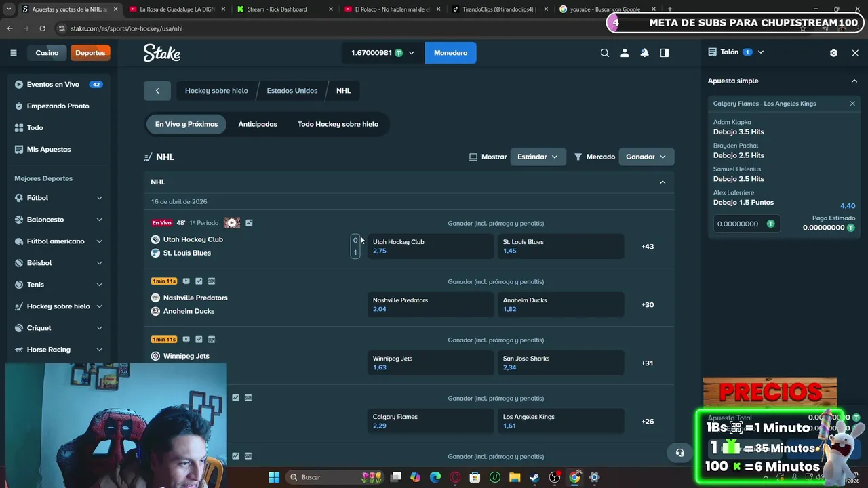Close the Talón bet slip panel
The image size is (868, 488).
point(855,52)
